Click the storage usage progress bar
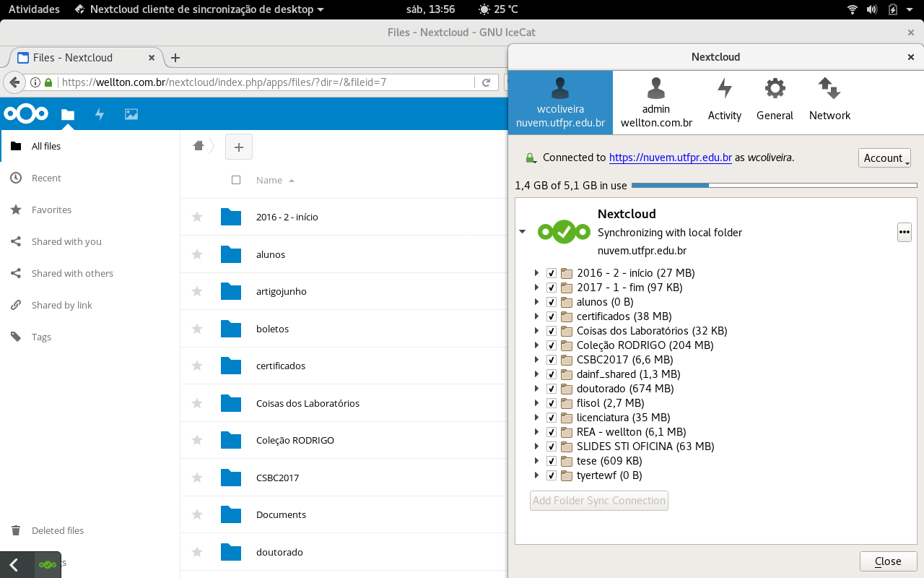924x578 pixels. pos(774,186)
